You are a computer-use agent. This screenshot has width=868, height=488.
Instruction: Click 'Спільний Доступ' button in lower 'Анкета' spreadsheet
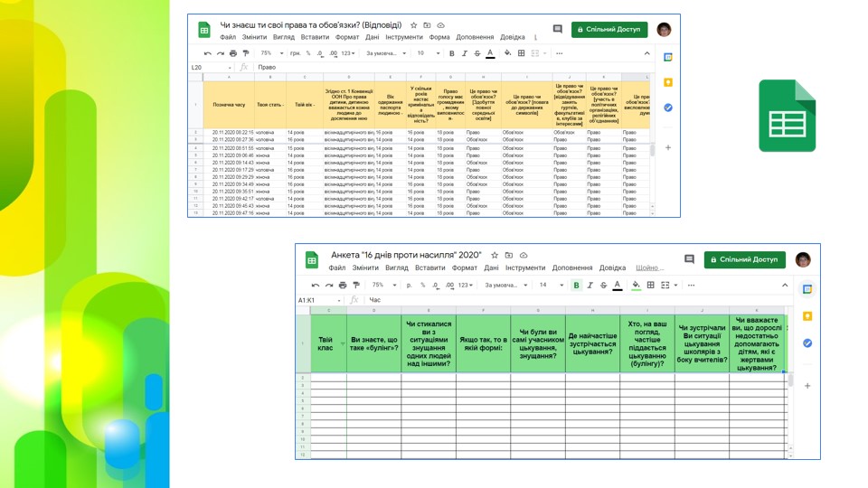point(744,259)
